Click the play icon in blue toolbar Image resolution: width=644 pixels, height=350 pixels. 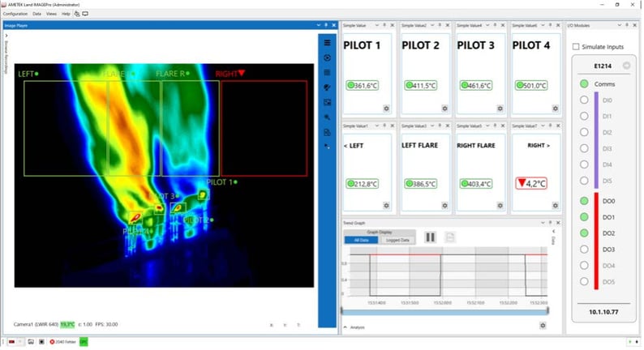(x=327, y=58)
